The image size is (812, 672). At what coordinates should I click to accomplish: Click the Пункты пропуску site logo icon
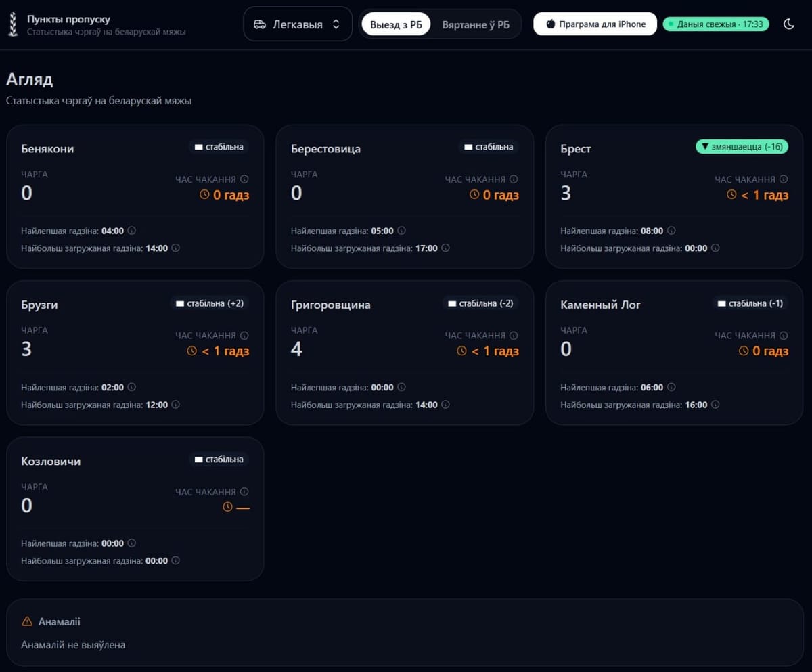coord(12,24)
